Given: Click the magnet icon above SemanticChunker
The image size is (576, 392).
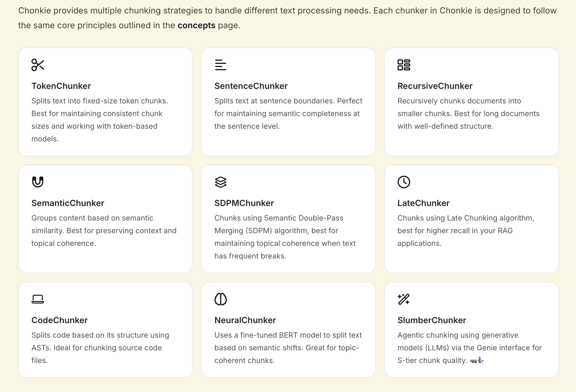Looking at the screenshot, I should pyautogui.click(x=38, y=182).
